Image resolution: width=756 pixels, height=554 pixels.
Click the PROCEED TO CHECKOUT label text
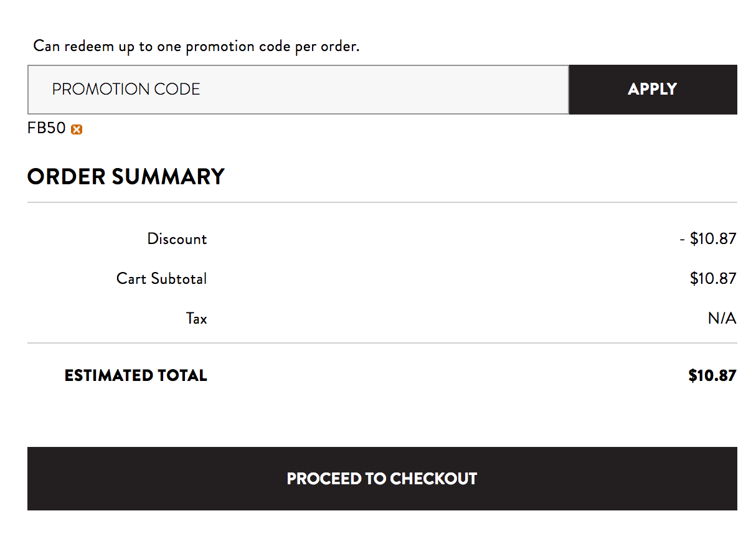(382, 479)
